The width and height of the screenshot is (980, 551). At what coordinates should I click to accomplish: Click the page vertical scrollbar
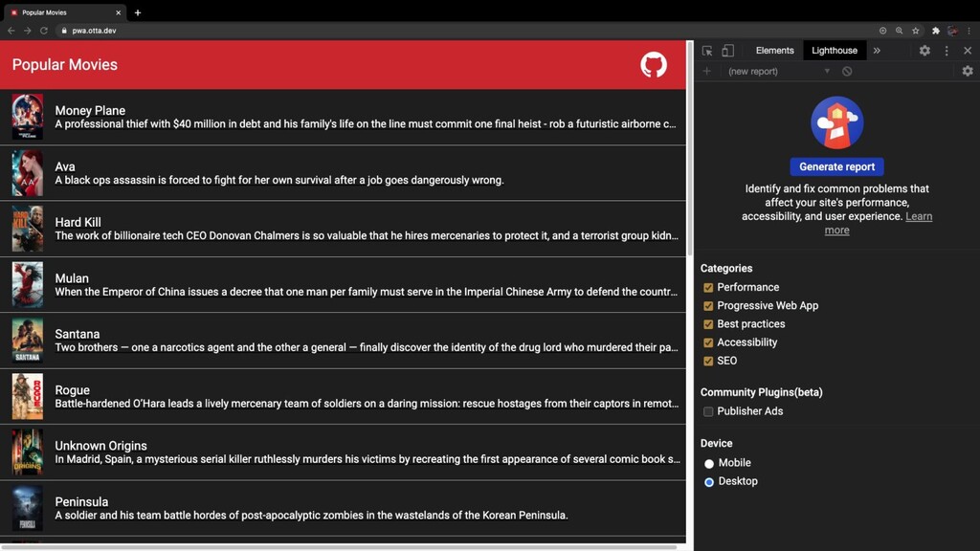(690, 148)
